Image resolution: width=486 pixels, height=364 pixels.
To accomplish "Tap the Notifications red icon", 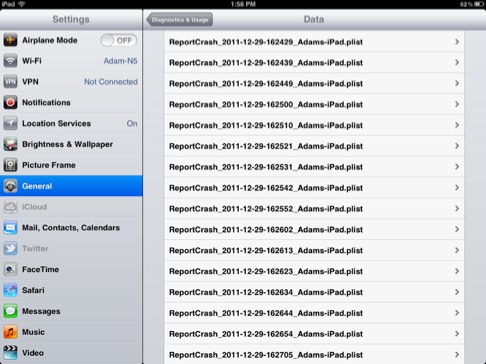I will pos(10,103).
